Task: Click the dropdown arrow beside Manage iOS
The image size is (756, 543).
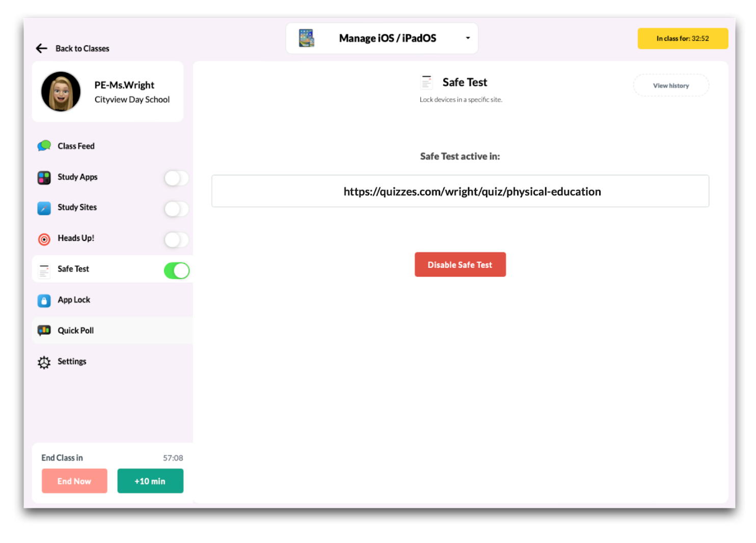Action: [x=468, y=38]
